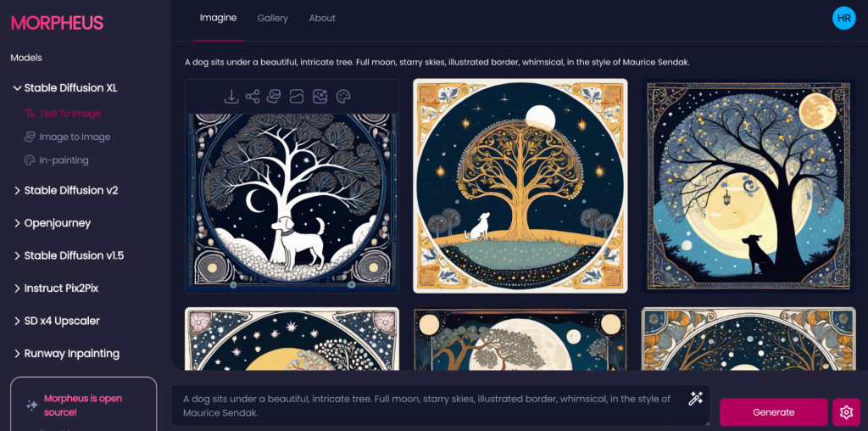Expand the Openjourney model group

(x=52, y=222)
